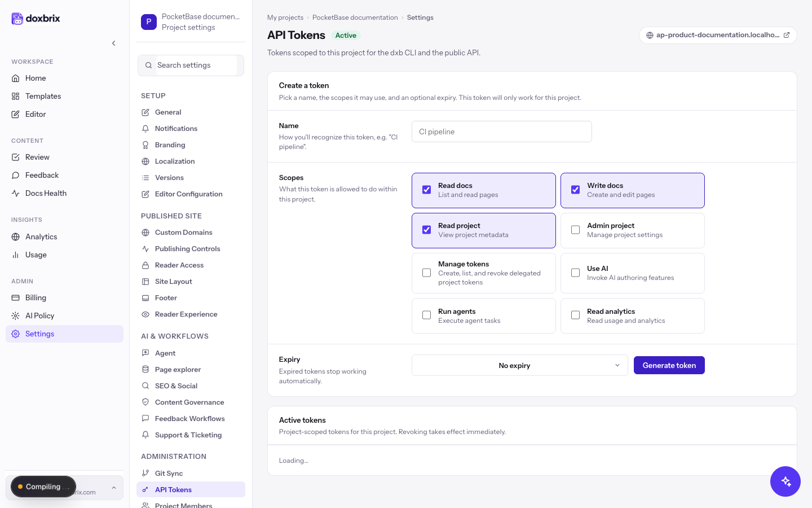Open the Page explorer settings
Image resolution: width=812 pixels, height=508 pixels.
(191, 370)
